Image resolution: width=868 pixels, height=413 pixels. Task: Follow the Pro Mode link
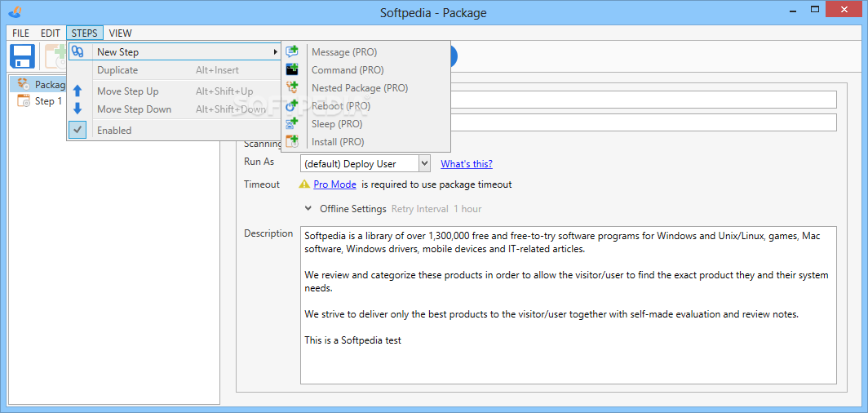[334, 184]
